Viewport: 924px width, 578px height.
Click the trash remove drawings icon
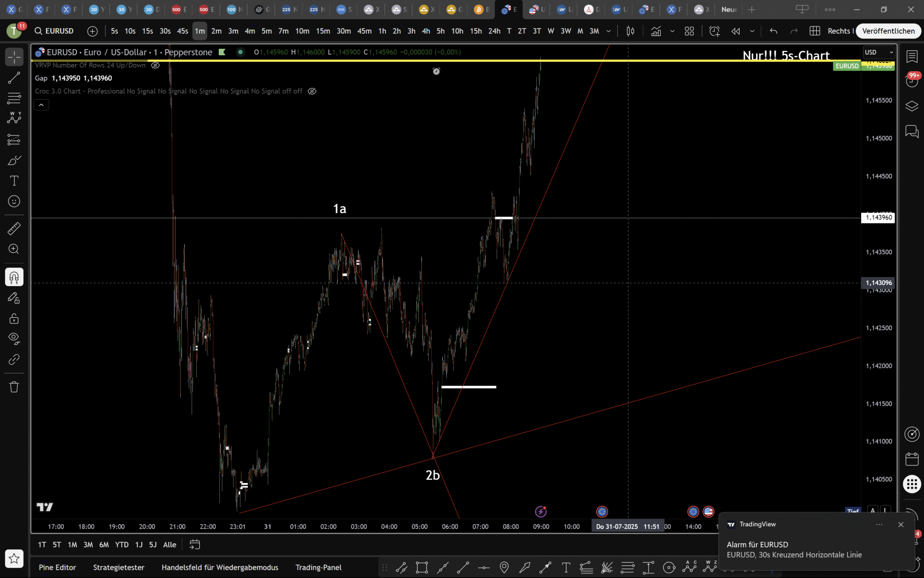pyautogui.click(x=14, y=387)
